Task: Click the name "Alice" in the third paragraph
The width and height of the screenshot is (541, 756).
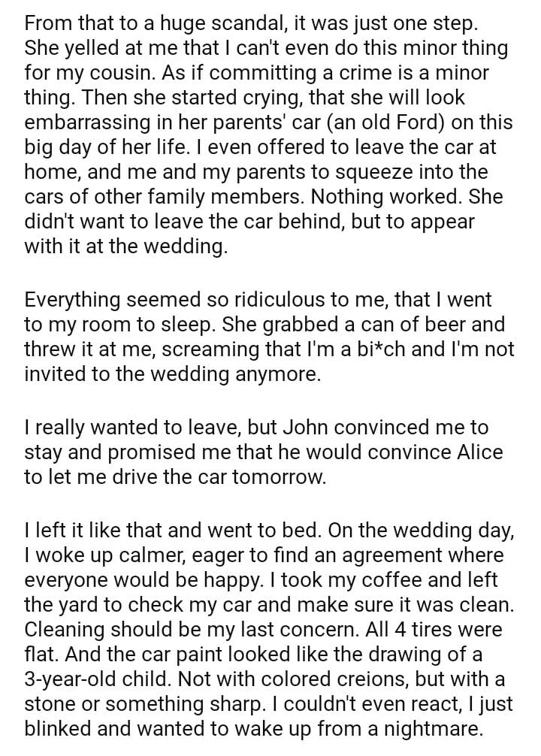Action: (467, 452)
